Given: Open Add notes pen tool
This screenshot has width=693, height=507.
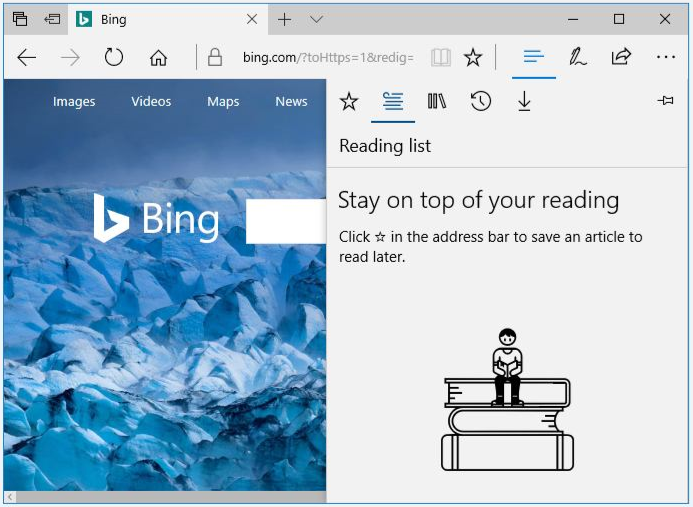Looking at the screenshot, I should (x=578, y=57).
